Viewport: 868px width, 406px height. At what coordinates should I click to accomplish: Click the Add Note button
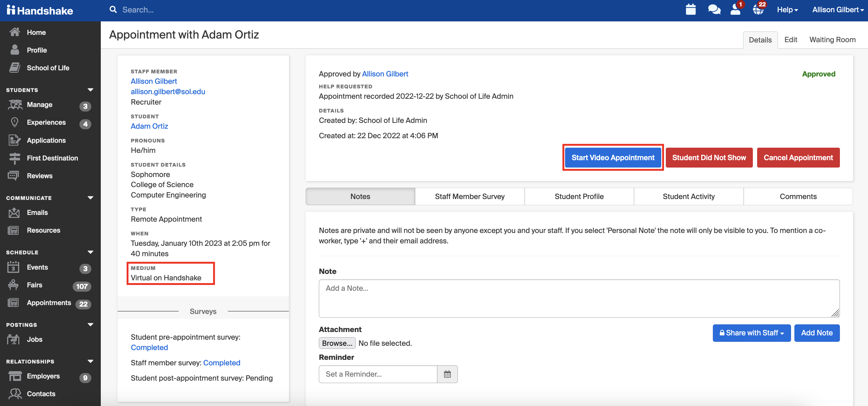click(817, 333)
